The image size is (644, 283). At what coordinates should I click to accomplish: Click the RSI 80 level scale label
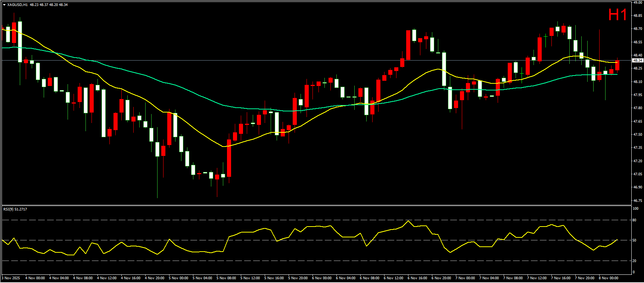634,220
